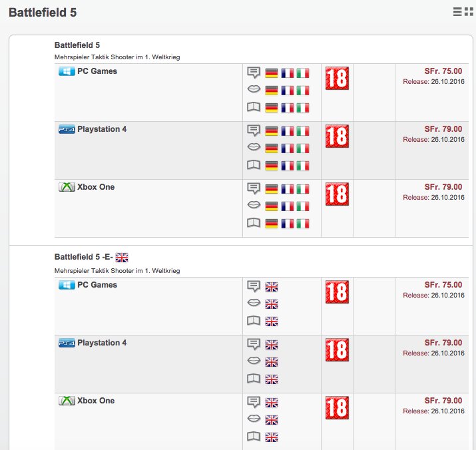Click SFr. 79.00 price of English Xbox One
This screenshot has height=450, width=476.
click(x=443, y=401)
